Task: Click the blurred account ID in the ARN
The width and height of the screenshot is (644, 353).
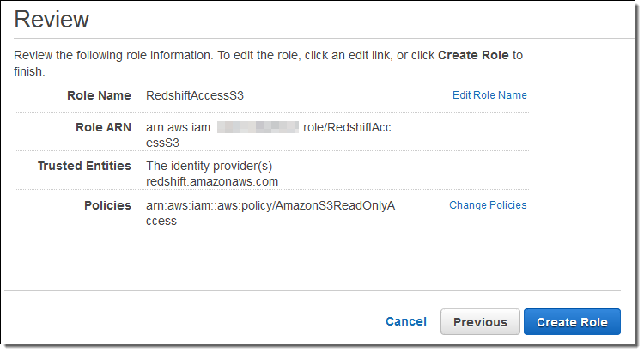Action: coord(257,128)
